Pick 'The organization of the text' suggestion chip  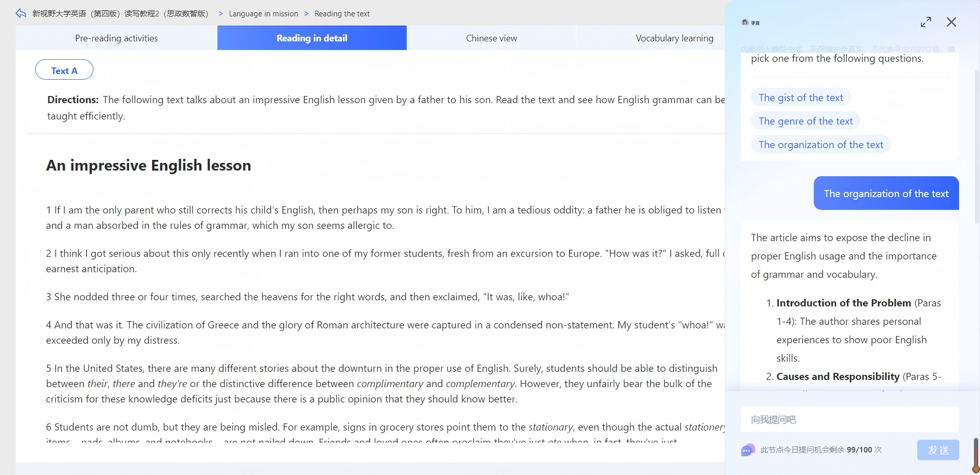click(x=821, y=145)
